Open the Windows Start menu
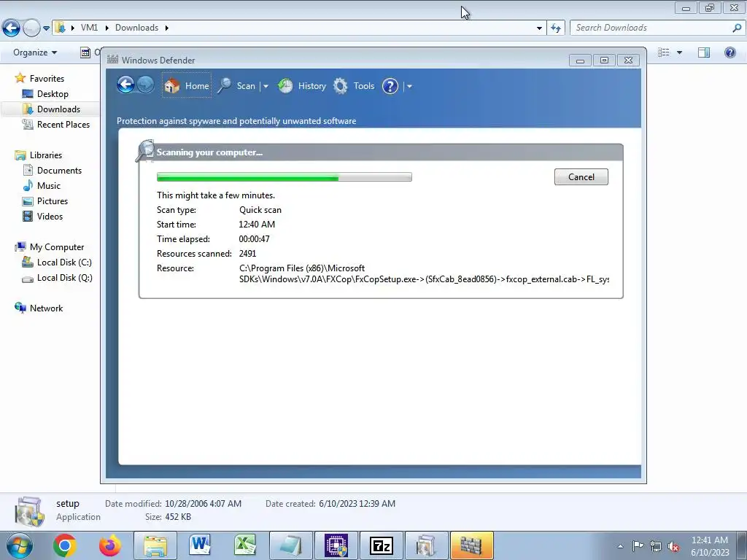 click(20, 545)
